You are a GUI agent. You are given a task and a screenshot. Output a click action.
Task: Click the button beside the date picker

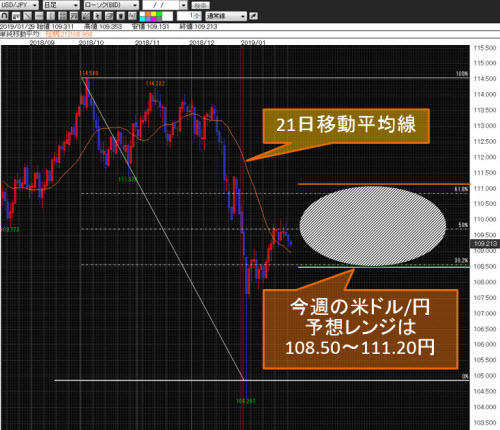pyautogui.click(x=200, y=6)
